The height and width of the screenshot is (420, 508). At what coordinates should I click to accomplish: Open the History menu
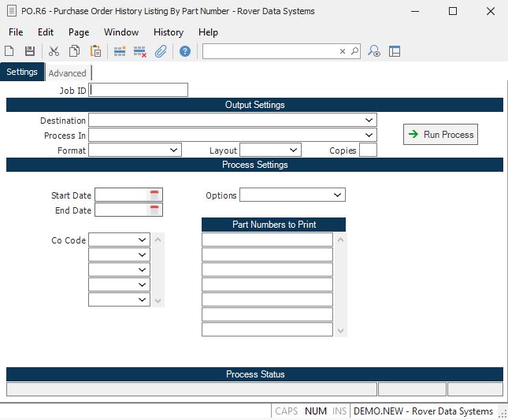click(x=169, y=32)
